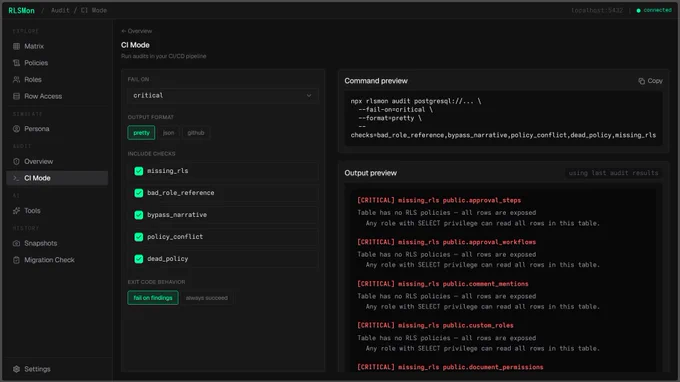Go back via the Overview link

tap(137, 31)
